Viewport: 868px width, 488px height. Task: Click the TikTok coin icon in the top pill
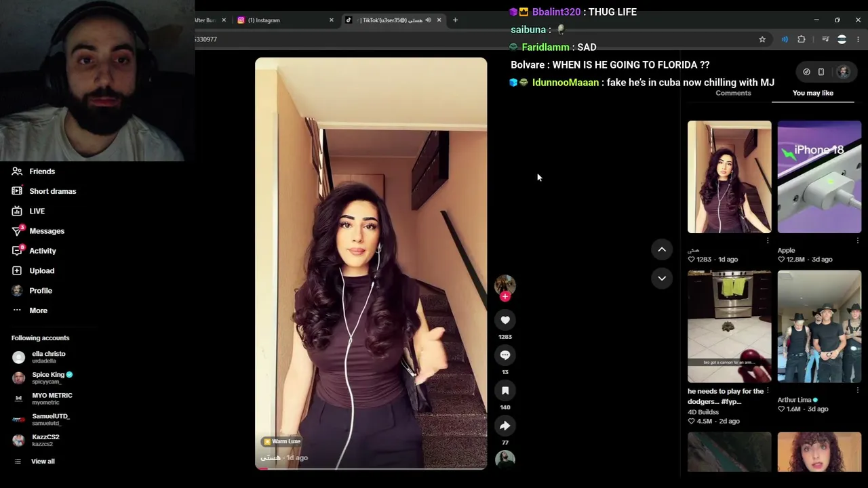[x=806, y=72]
